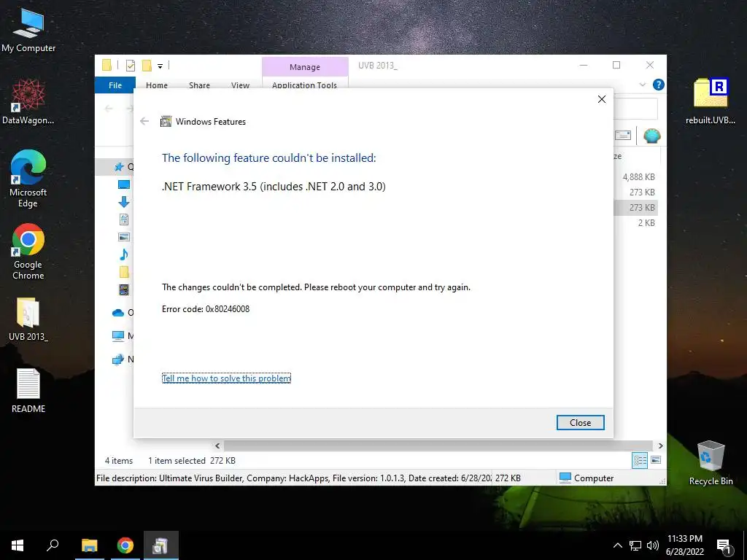The height and width of the screenshot is (560, 747).
Task: Select the Downloads arrow in navigation pane
Action: (124, 202)
